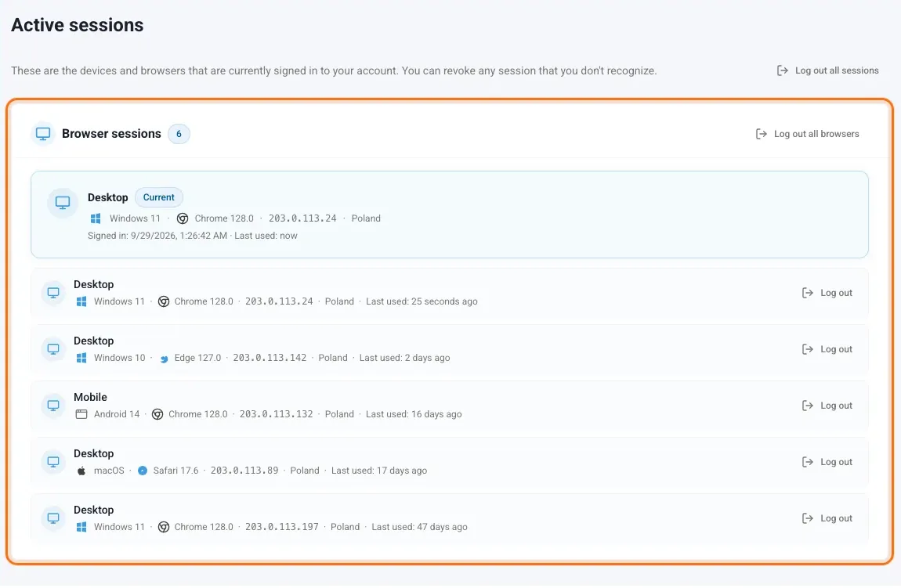Click the Active sessions heading
This screenshot has height=588, width=901.
point(78,25)
